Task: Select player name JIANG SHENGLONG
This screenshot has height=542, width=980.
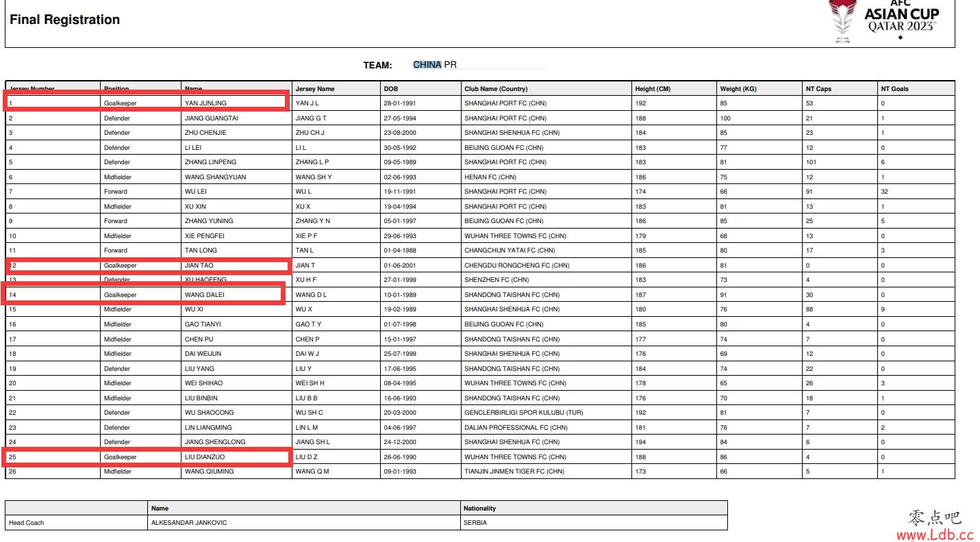Action: tap(215, 442)
